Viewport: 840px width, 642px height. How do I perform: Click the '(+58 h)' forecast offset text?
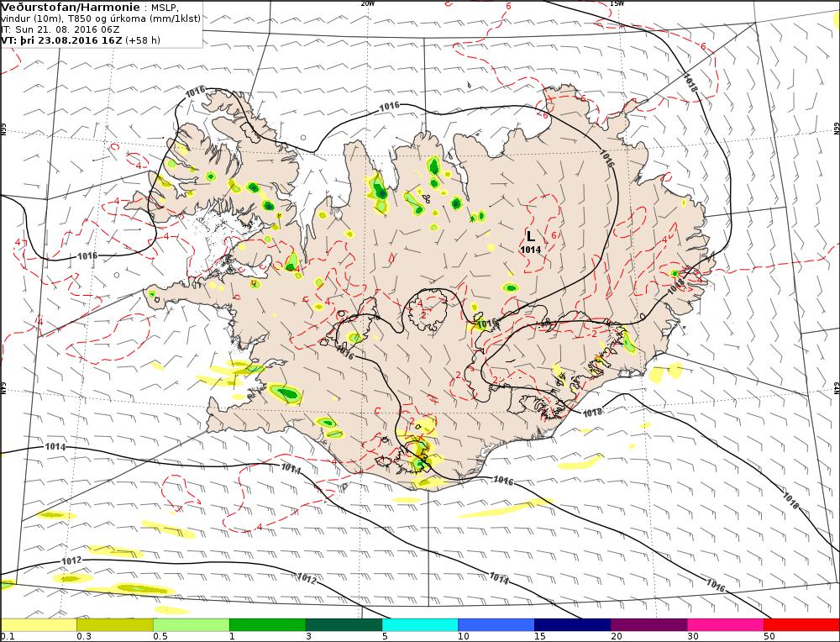(143, 40)
